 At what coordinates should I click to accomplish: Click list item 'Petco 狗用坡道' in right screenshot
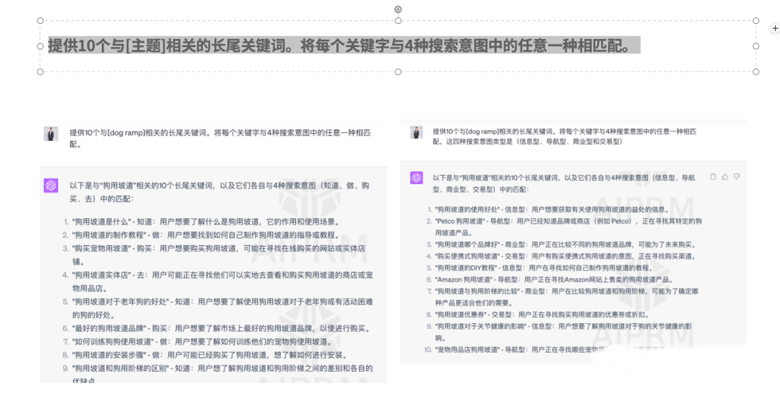point(568,227)
